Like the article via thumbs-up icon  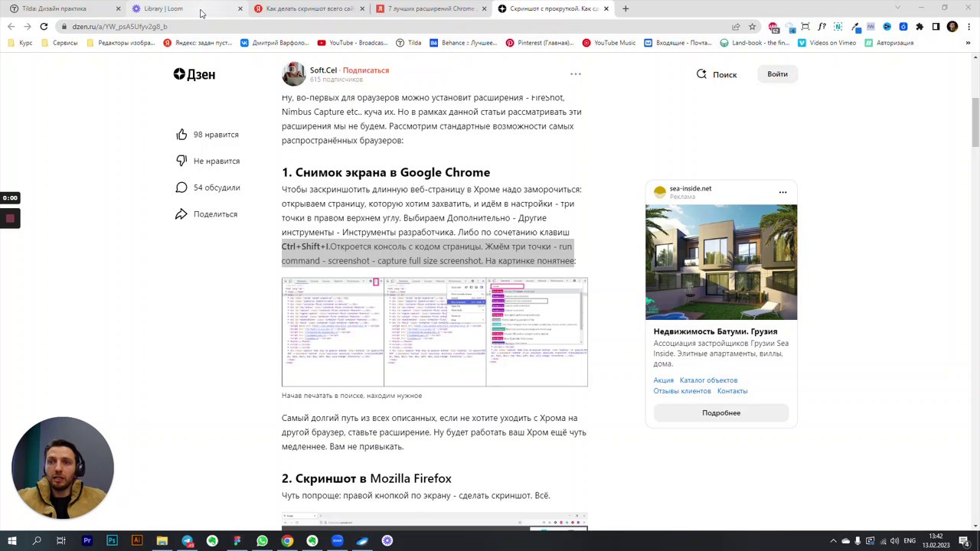tap(181, 135)
